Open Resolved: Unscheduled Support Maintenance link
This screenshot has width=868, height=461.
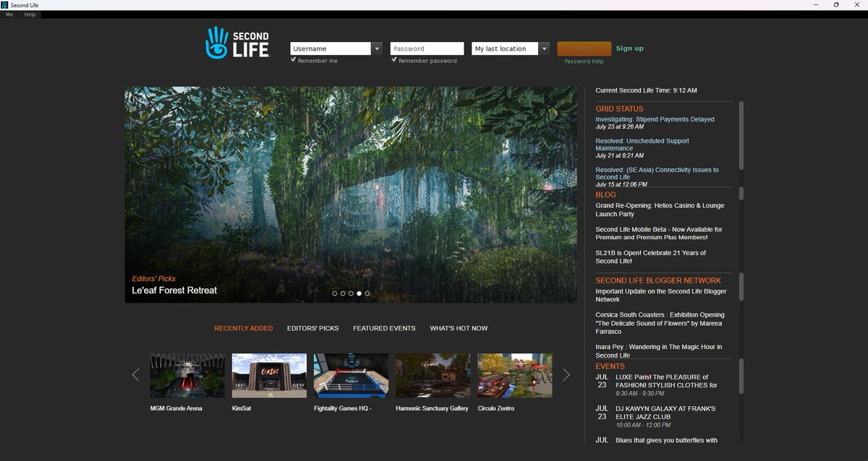pos(642,145)
